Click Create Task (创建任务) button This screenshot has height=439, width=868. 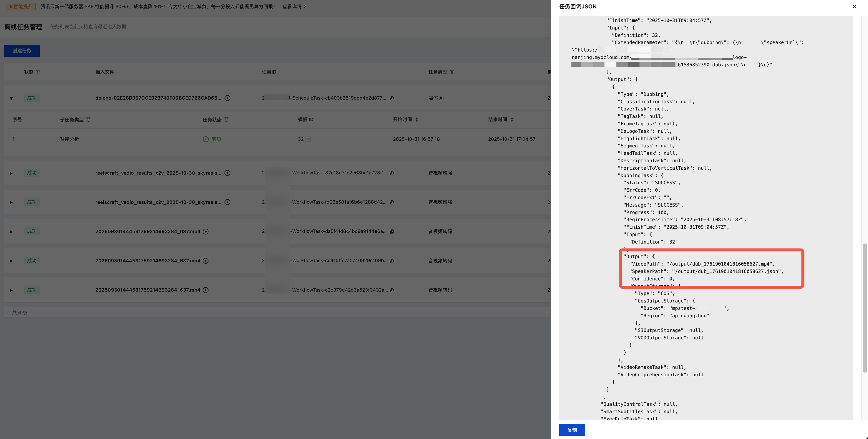[x=22, y=51]
